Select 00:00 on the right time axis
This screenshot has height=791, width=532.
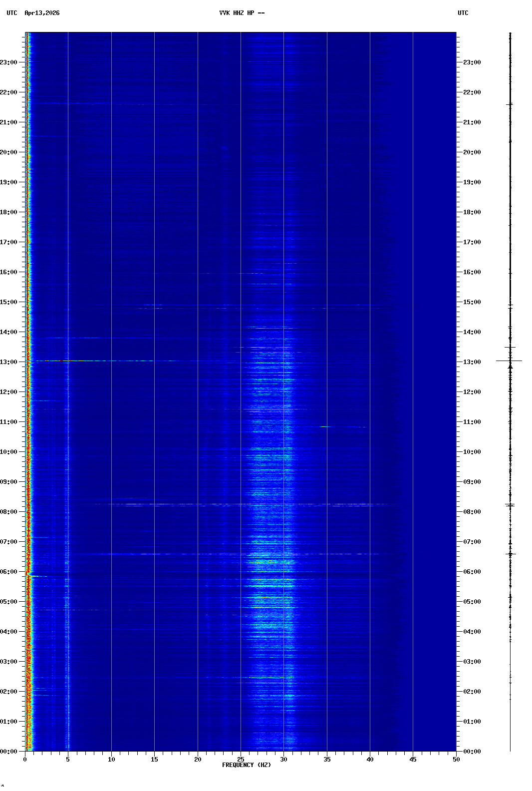pos(472,752)
